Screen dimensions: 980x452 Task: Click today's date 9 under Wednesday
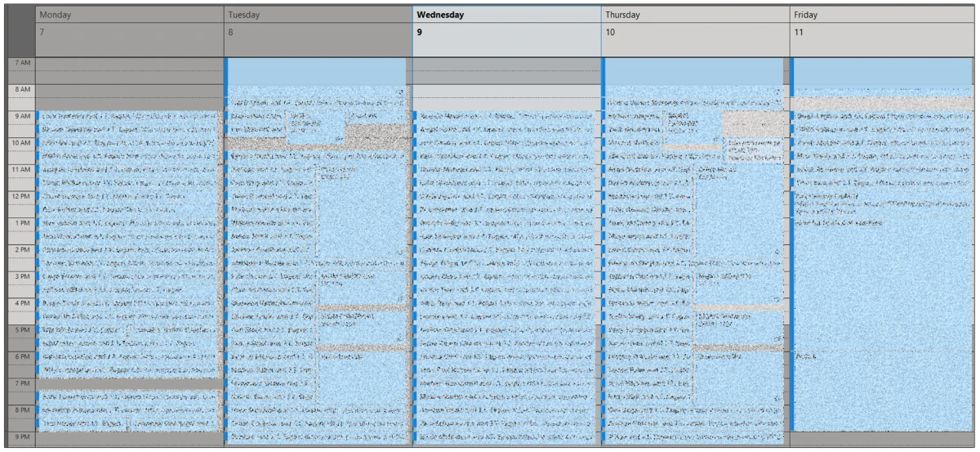click(420, 32)
